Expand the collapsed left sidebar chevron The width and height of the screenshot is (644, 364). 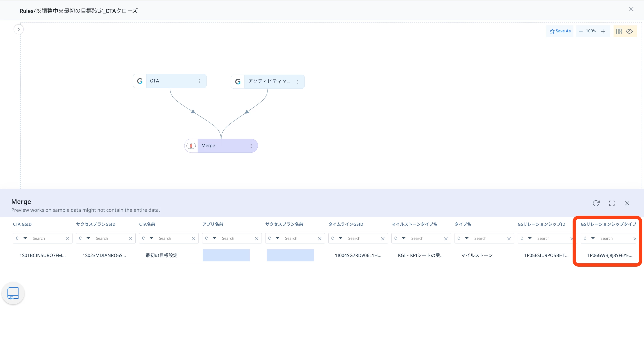coord(19,29)
